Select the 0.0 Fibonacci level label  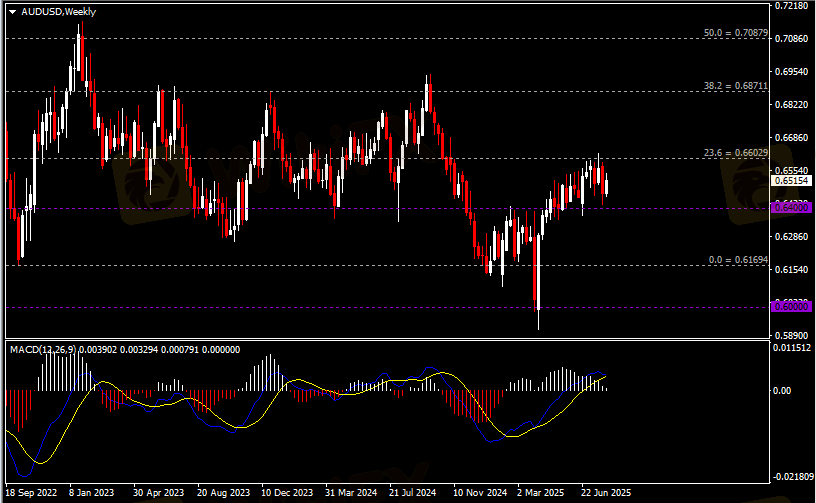point(737,259)
